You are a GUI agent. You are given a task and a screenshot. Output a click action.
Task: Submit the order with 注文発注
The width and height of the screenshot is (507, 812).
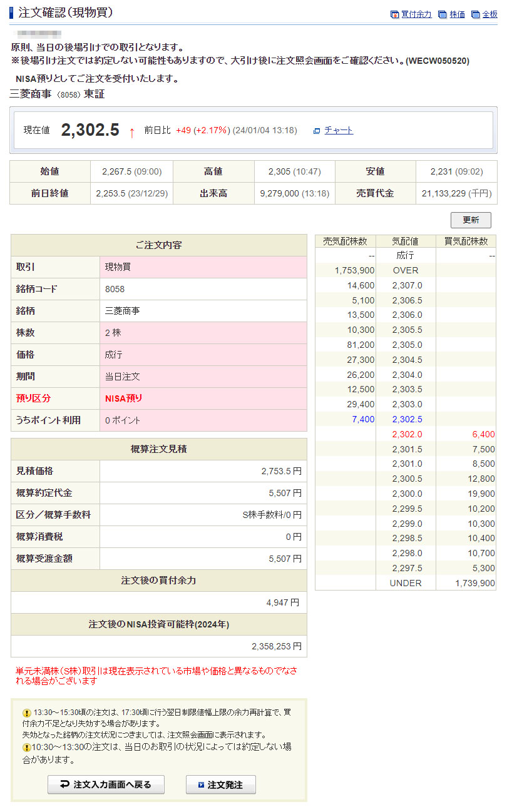tap(220, 784)
